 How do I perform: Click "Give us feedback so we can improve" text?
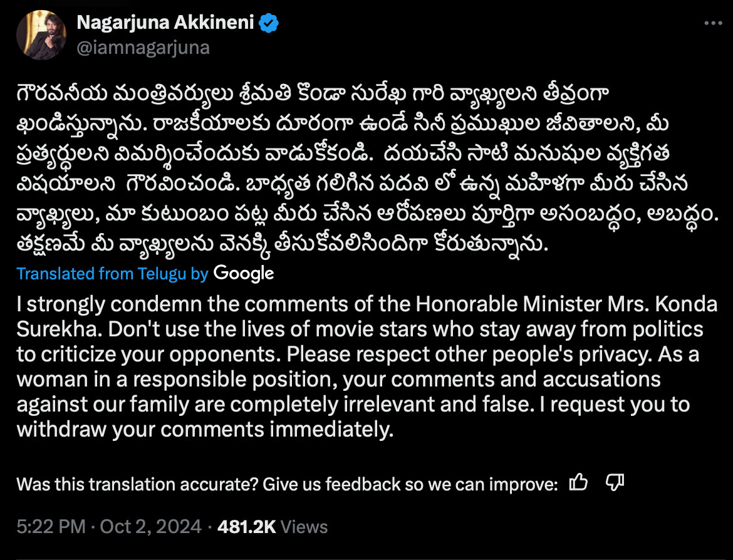[x=410, y=484]
